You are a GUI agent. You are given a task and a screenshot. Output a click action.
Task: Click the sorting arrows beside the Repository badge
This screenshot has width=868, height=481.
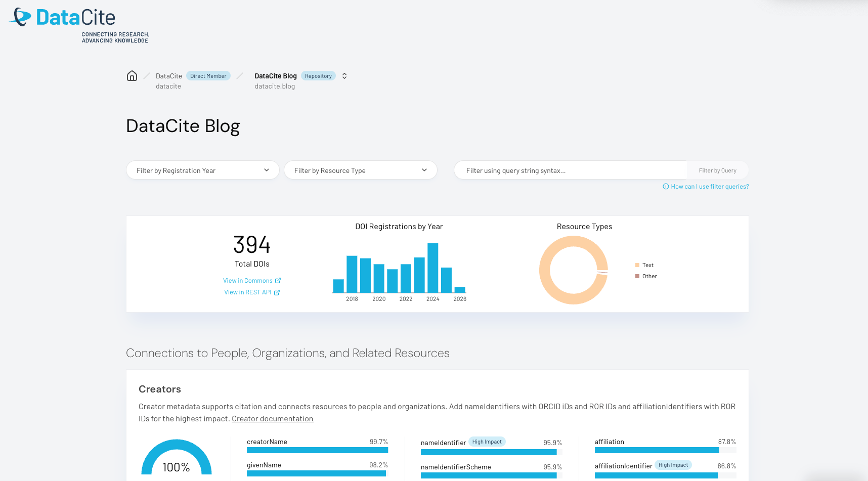pyautogui.click(x=344, y=75)
